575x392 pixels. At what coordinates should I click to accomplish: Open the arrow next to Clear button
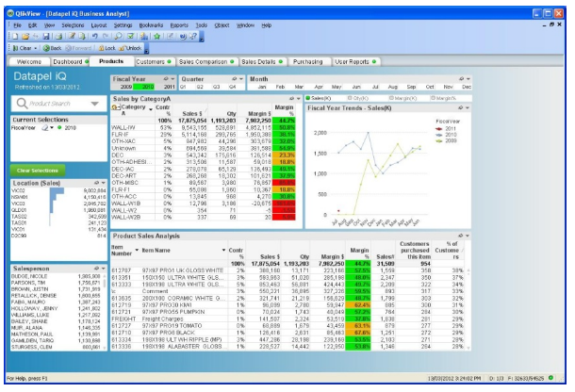[x=36, y=48]
